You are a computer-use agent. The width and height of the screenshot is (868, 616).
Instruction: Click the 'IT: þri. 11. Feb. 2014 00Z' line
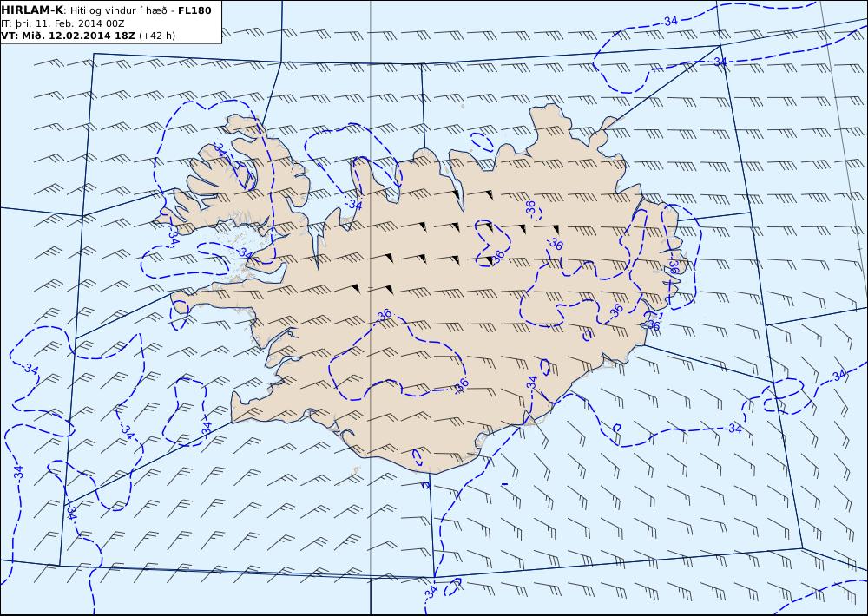[62, 23]
